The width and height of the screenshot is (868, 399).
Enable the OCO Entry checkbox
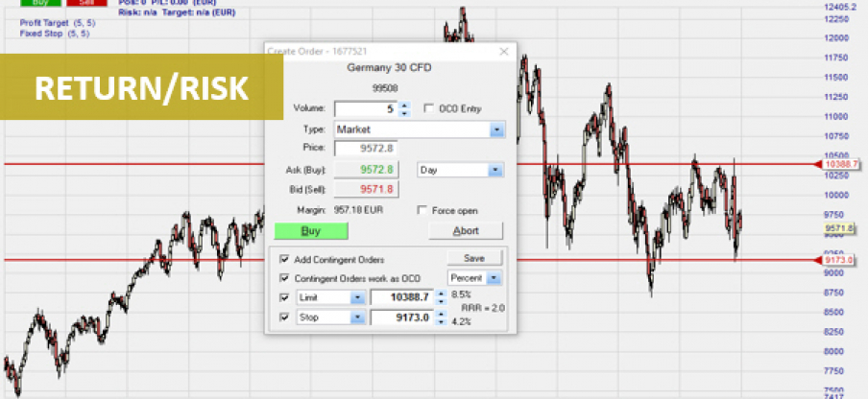point(428,108)
